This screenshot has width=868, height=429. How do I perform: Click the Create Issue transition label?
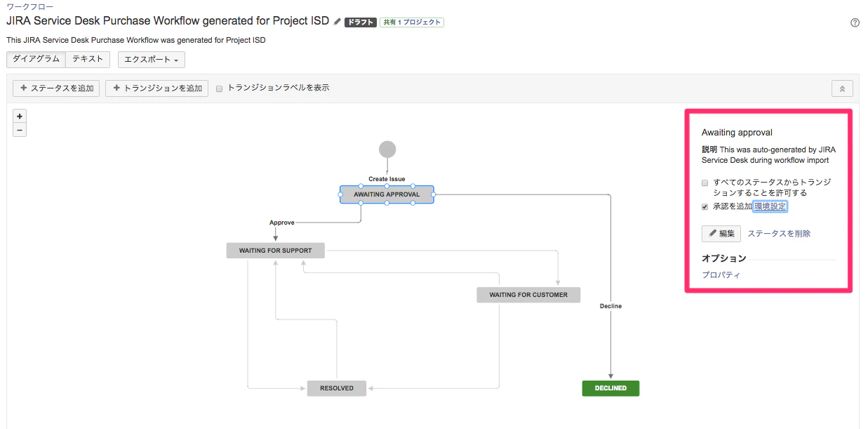(x=387, y=179)
